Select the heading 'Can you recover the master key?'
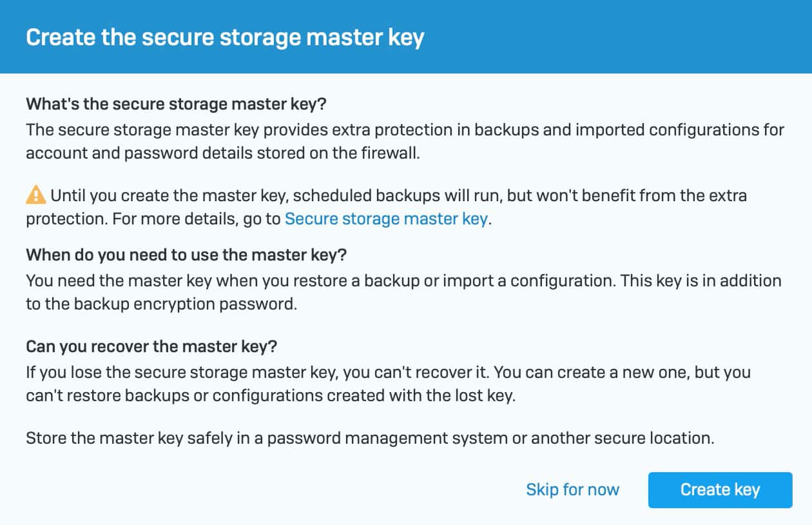Image resolution: width=812 pixels, height=525 pixels. point(151,346)
